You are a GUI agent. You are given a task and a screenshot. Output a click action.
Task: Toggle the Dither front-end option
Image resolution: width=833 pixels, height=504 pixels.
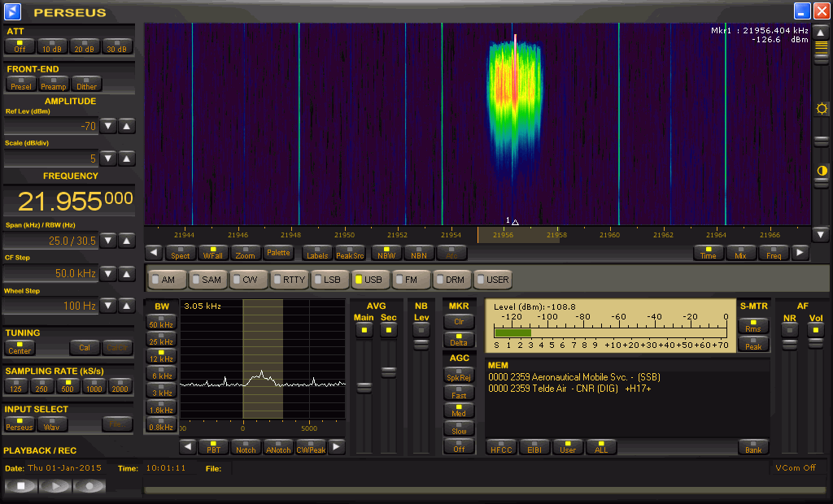point(86,83)
